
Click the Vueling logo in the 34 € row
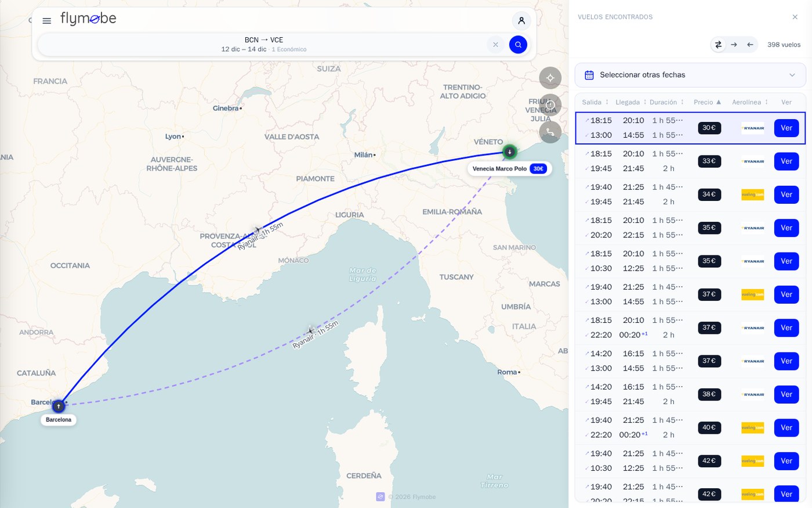click(753, 194)
